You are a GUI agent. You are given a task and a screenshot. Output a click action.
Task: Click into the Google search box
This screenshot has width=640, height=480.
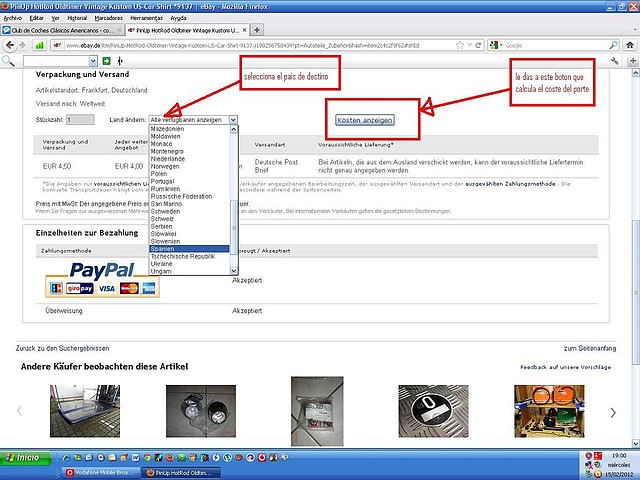555,45
